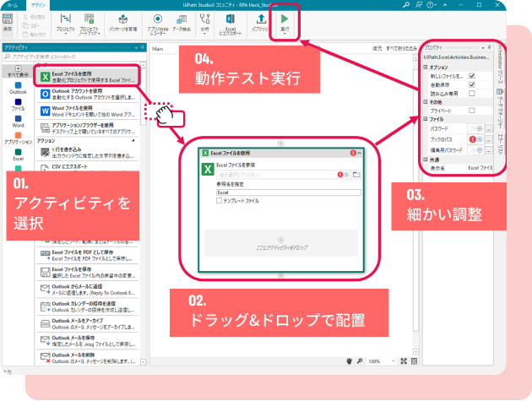The width and height of the screenshot is (532, 401).
Task: Check the テンプレート ファイル checkbox
Action: (220, 201)
